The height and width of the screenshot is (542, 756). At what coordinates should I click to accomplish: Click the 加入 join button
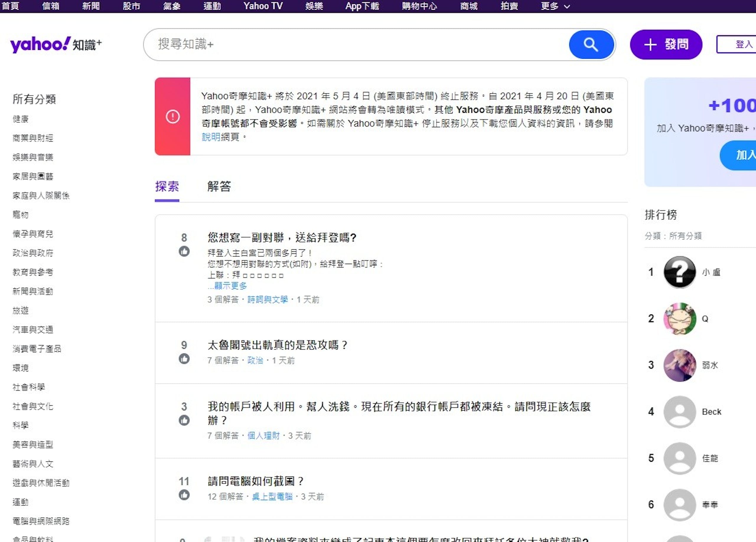738,155
